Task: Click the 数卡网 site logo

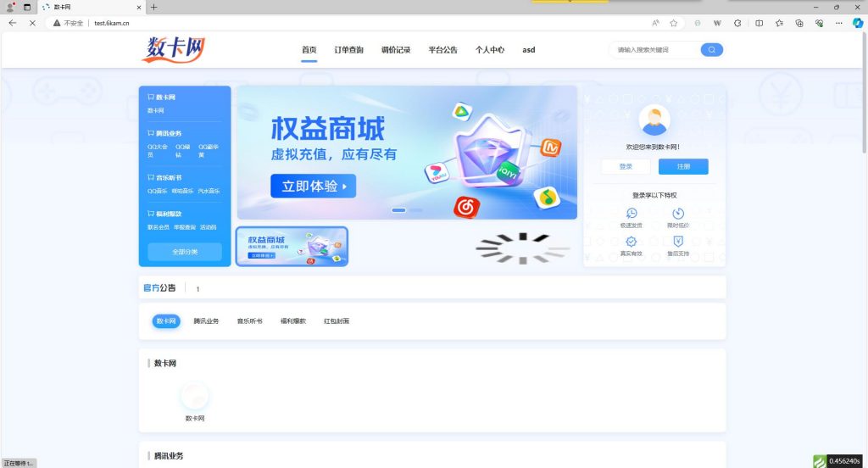Action: point(173,49)
